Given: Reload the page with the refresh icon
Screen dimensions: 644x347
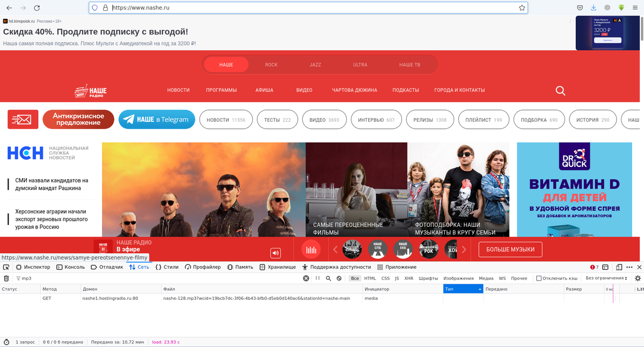Looking at the screenshot, I should 36,8.
